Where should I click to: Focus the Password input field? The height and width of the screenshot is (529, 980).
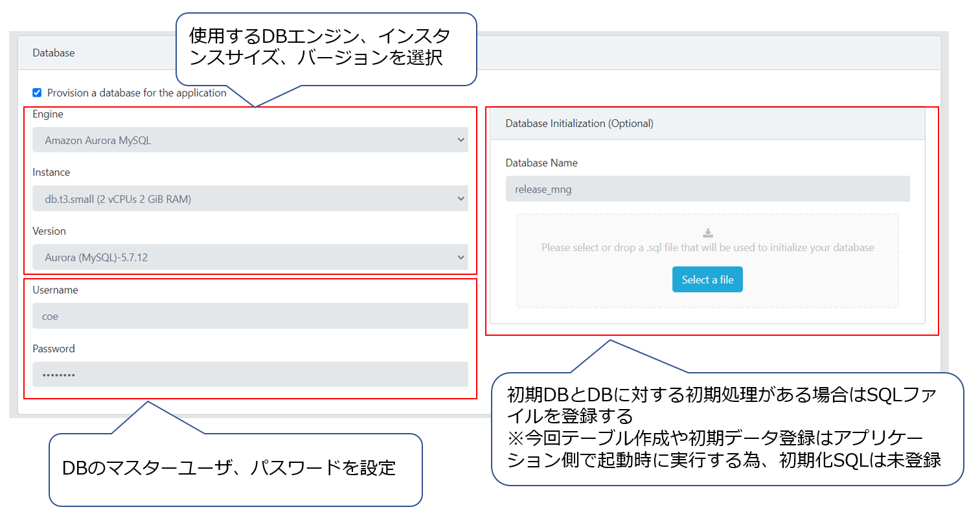coord(250,375)
